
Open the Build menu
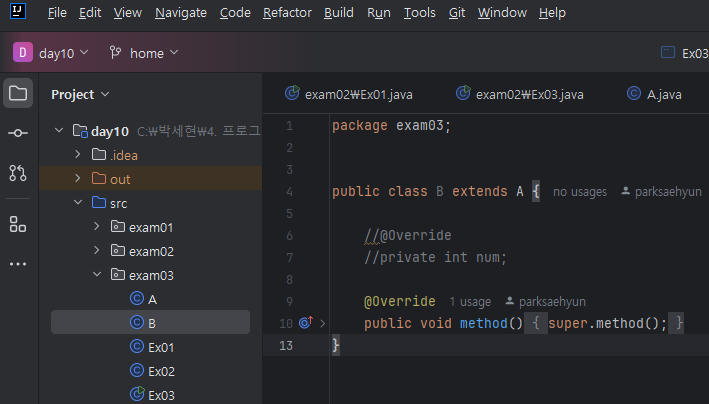click(x=339, y=13)
